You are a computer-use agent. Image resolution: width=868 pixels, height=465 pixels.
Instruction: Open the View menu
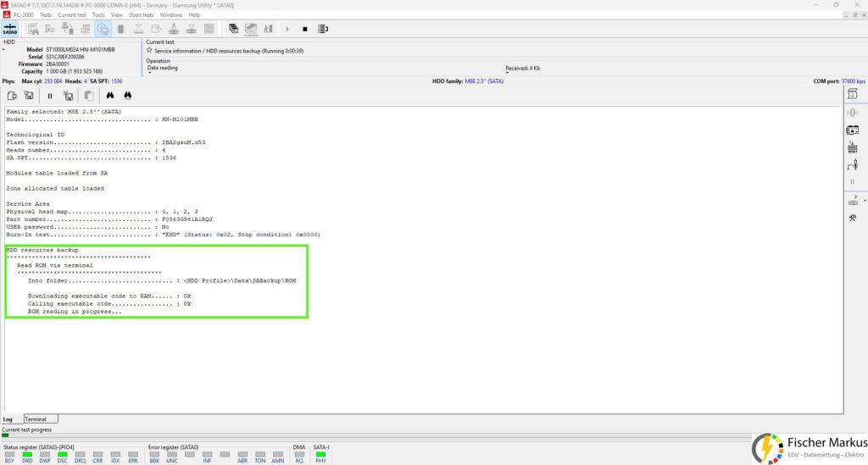click(117, 15)
